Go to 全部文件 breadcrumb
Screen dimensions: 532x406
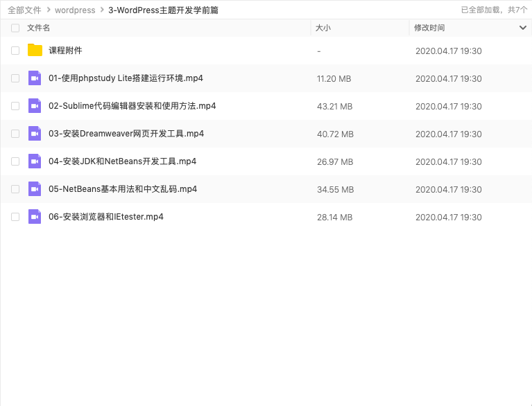[x=24, y=10]
